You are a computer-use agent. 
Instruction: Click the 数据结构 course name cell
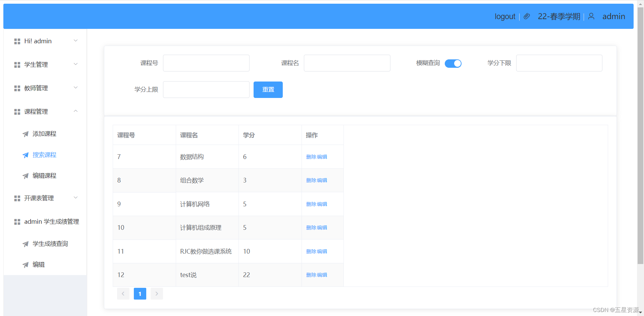click(207, 157)
